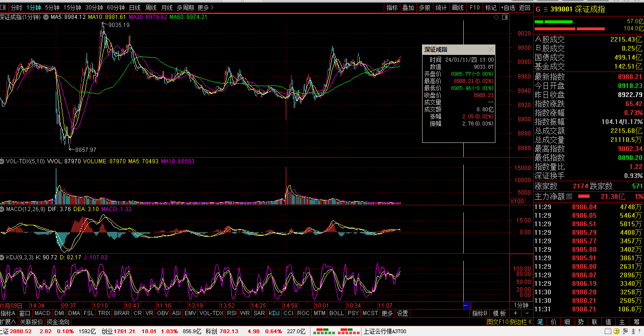Open the list icon beside 399001
Screen dimensions: 644x336
pos(545,9)
